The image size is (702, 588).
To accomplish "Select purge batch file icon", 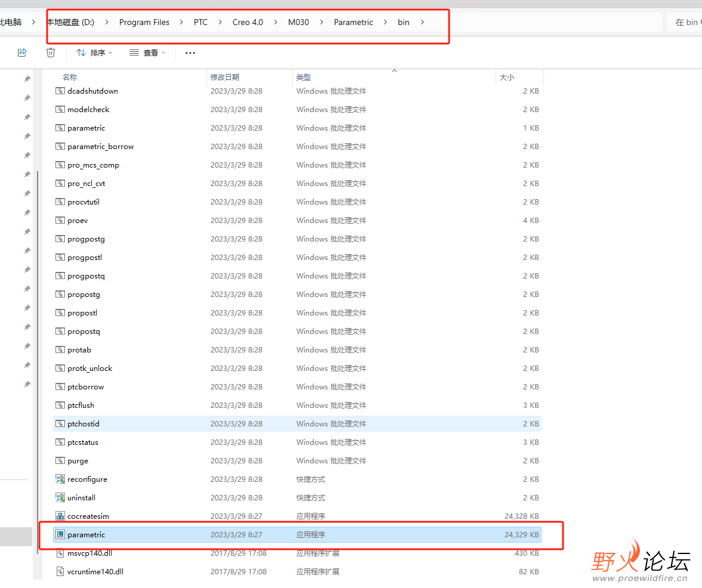I will click(x=60, y=461).
